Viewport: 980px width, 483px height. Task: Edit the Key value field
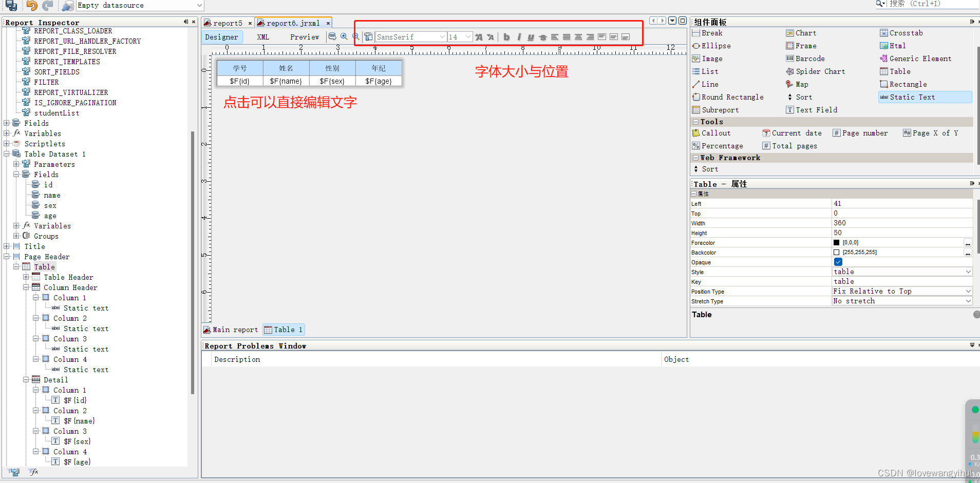pos(902,281)
